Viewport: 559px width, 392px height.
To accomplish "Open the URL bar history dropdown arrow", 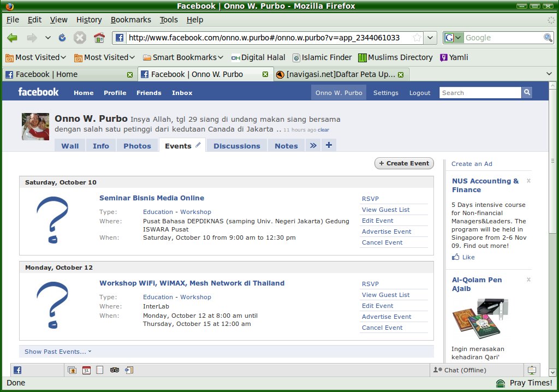I will coord(431,38).
